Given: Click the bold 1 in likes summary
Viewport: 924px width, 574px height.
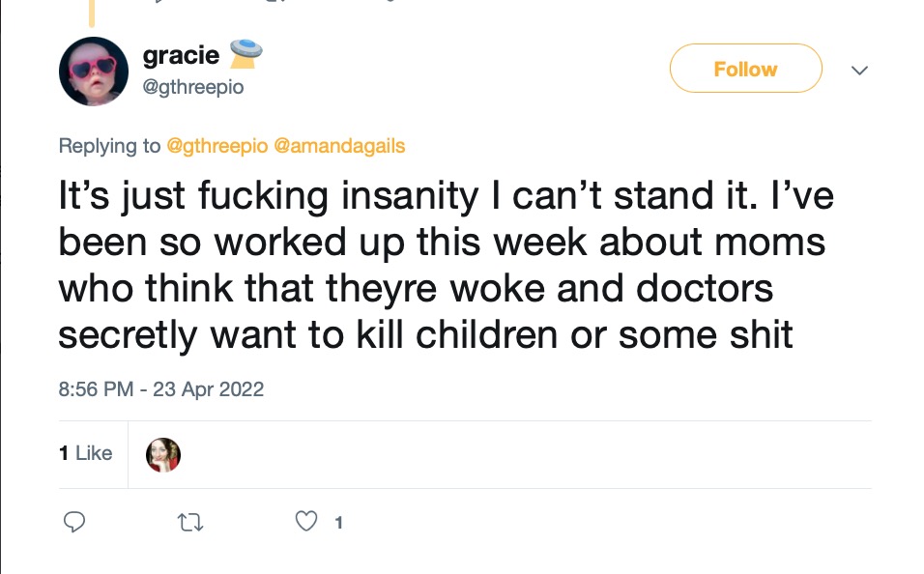Looking at the screenshot, I should [64, 452].
